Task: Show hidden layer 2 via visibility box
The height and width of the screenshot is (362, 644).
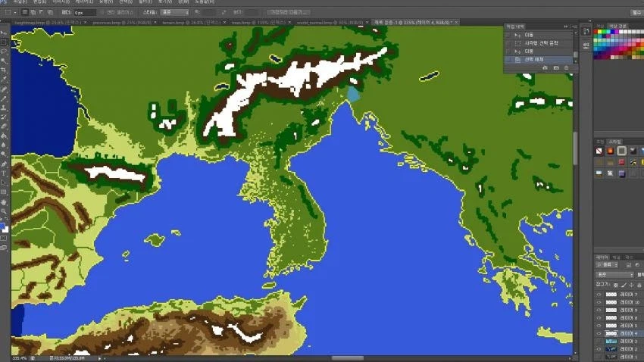Action: [x=599, y=349]
